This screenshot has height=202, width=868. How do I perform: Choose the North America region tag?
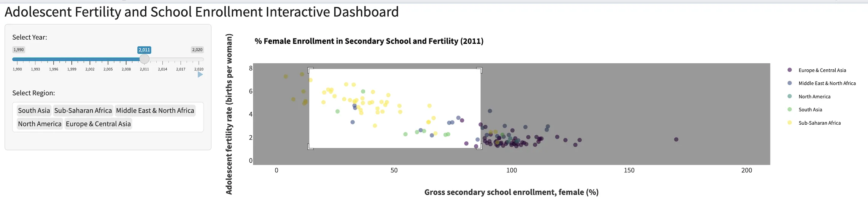(40, 124)
